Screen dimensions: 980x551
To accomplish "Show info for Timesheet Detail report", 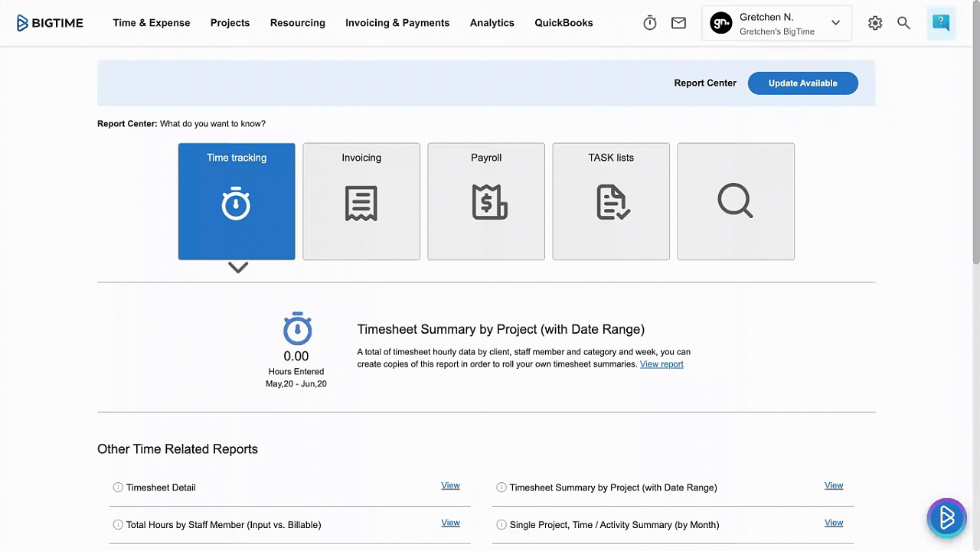I will 118,487.
